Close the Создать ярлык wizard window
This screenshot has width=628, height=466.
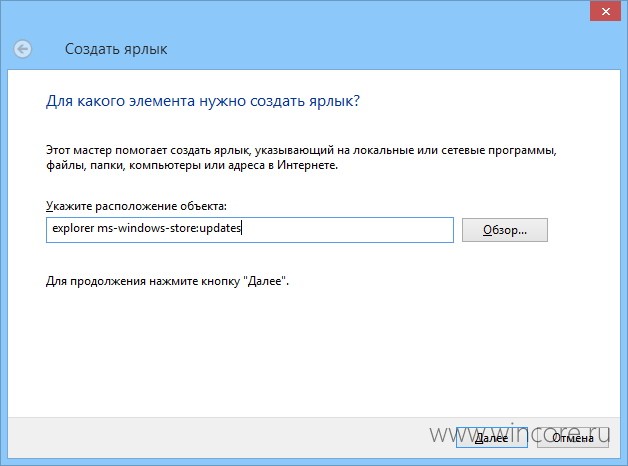(606, 11)
